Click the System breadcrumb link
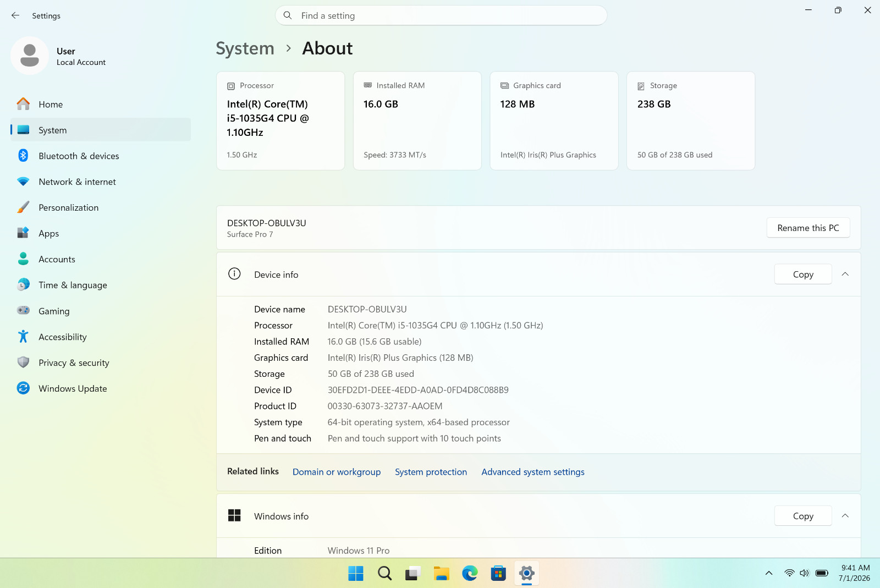This screenshot has width=880, height=588. click(245, 48)
